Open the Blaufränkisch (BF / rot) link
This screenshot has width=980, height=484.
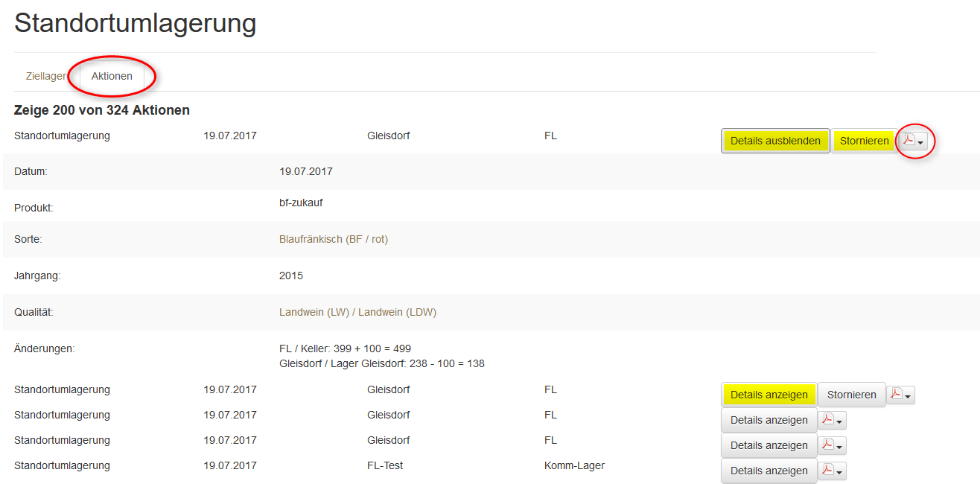pyautogui.click(x=333, y=239)
